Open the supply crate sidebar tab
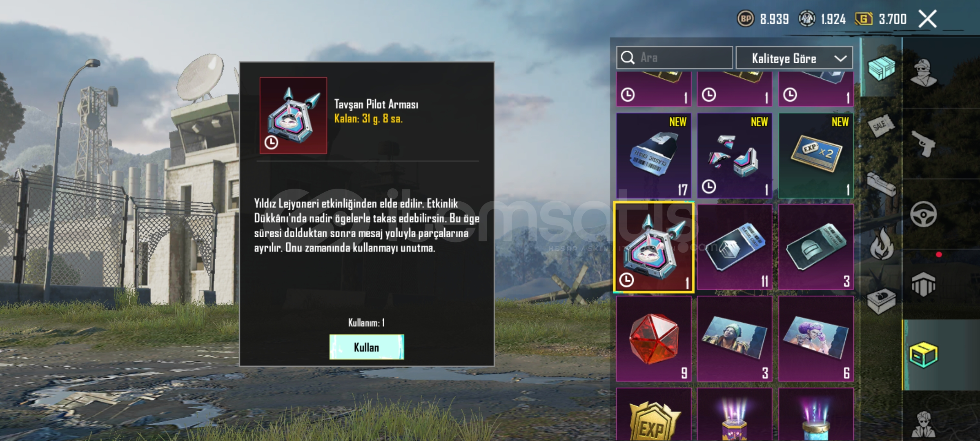980x441 pixels. point(882,68)
